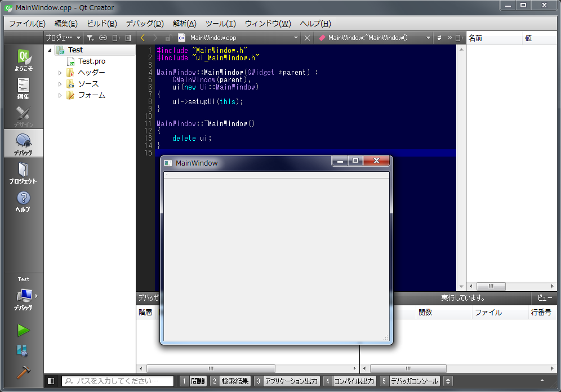The width and height of the screenshot is (561, 392).
Task: Open the ツール(T) menu
Action: click(220, 24)
